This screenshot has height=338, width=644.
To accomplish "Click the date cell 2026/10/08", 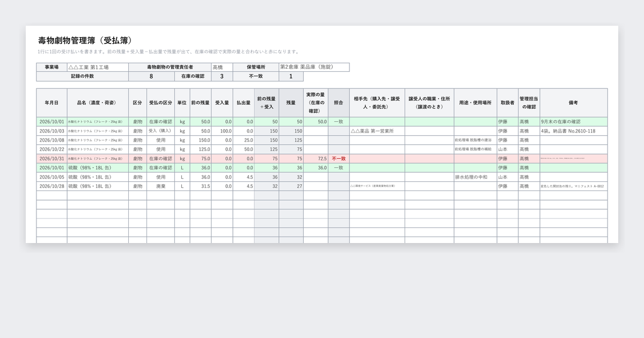I will [x=52, y=140].
